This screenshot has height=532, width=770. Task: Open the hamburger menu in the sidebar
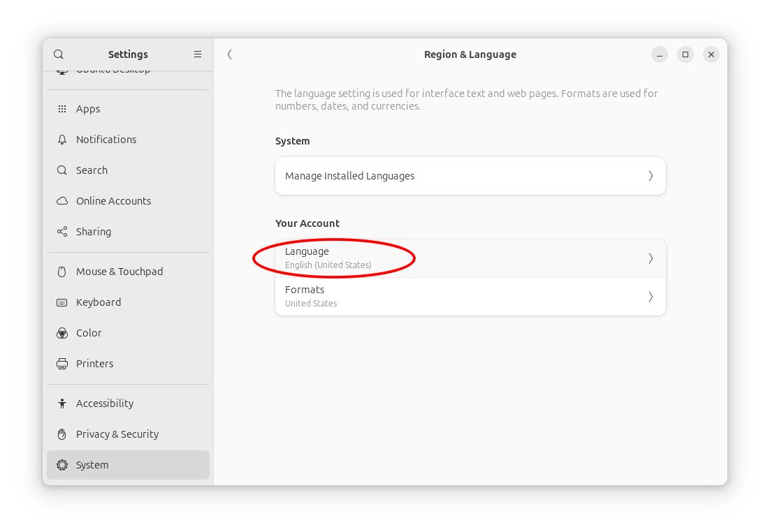198,54
